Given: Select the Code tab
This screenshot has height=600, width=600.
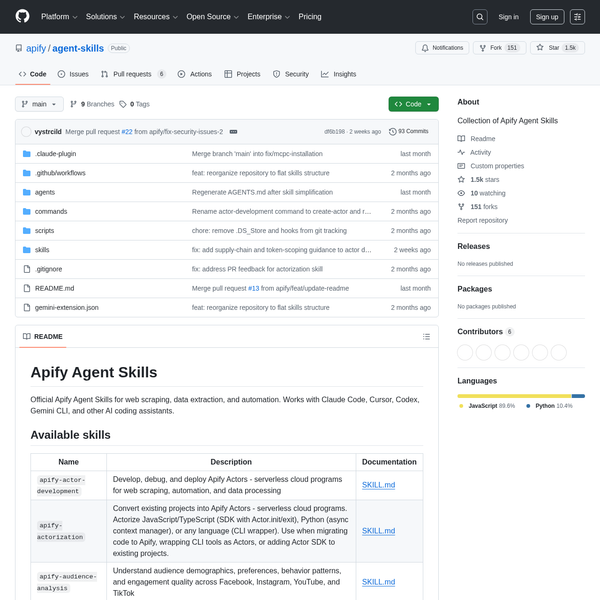Looking at the screenshot, I should [x=33, y=74].
